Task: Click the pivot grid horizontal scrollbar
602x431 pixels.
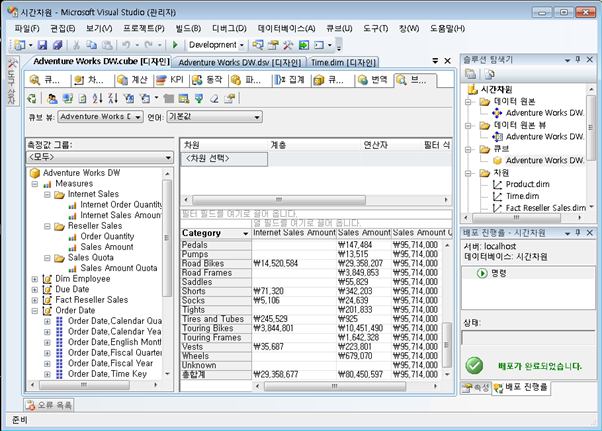Action: point(334,386)
